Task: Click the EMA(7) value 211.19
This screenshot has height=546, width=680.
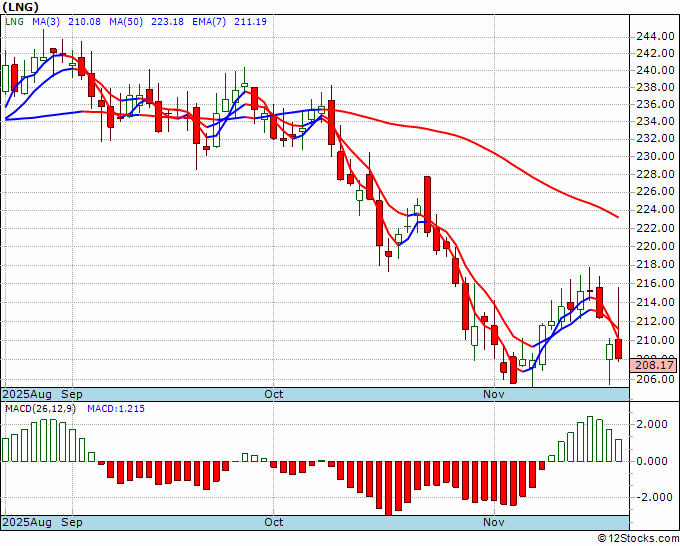Action: click(250, 21)
